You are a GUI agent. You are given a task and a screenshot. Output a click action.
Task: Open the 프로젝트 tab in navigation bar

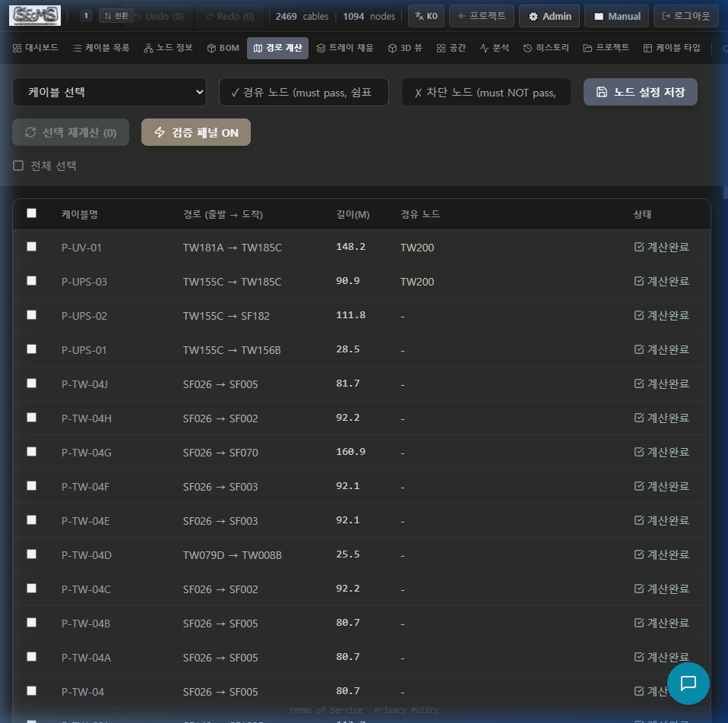tap(606, 48)
